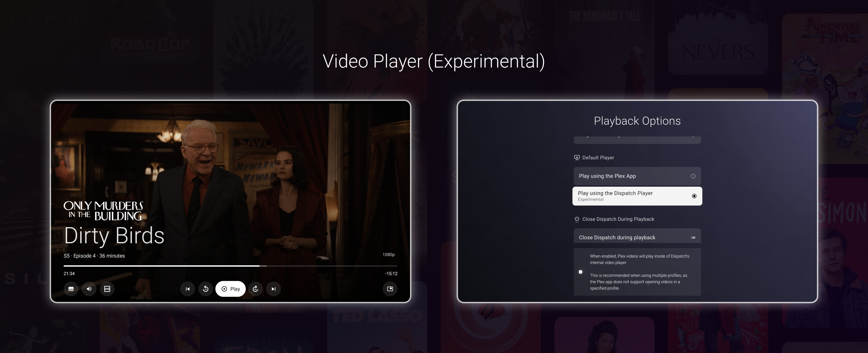Click the 'When enabled, Plex videos will play' description
Viewport: 868px width, 353px height.
pyautogui.click(x=639, y=259)
